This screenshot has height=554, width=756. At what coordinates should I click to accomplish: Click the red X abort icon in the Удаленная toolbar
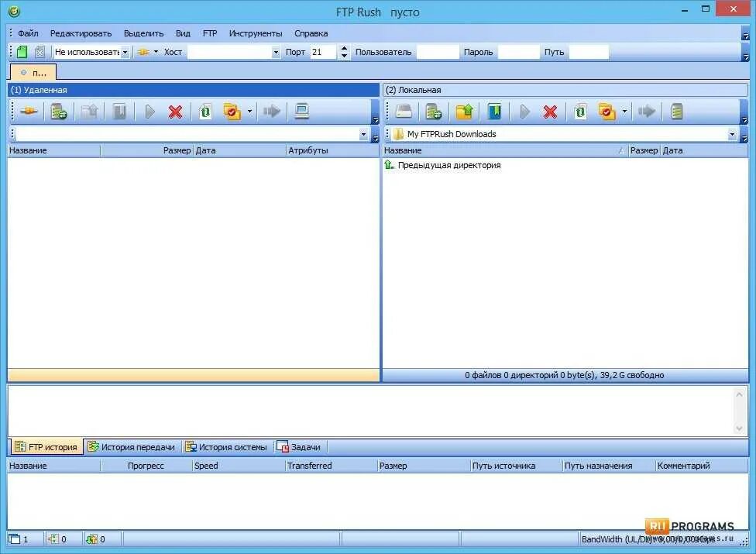coord(176,112)
